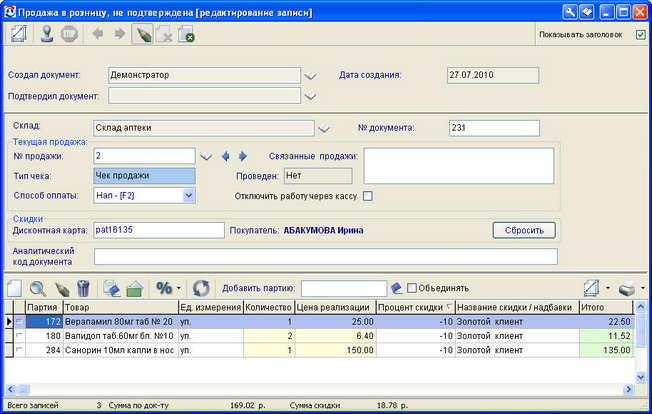Viewport: 652px width, 414px height.
Task: Click the 'Количество' column header
Action: click(269, 308)
